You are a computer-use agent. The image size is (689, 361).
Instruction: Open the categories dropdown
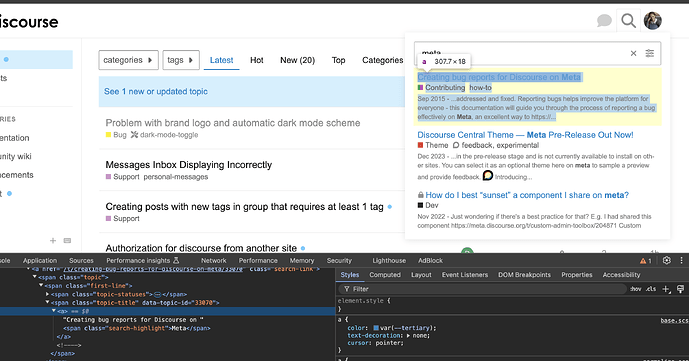pos(128,60)
